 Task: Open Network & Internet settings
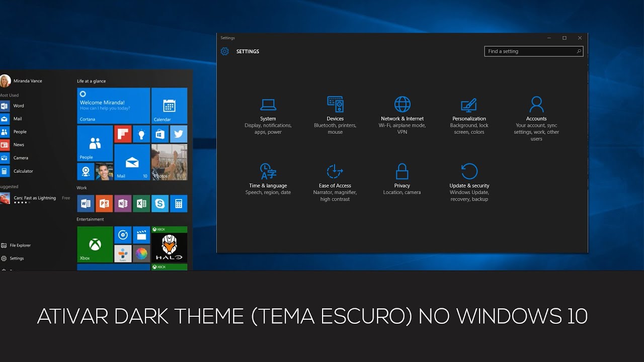point(402,115)
